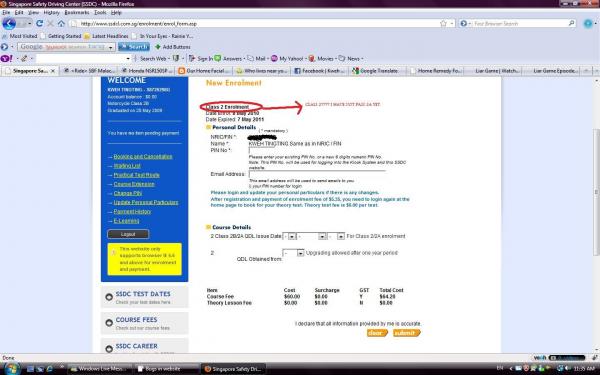This screenshot has width=600, height=375.
Task: Open the Change PIN sidebar link
Action: pyautogui.click(x=128, y=193)
